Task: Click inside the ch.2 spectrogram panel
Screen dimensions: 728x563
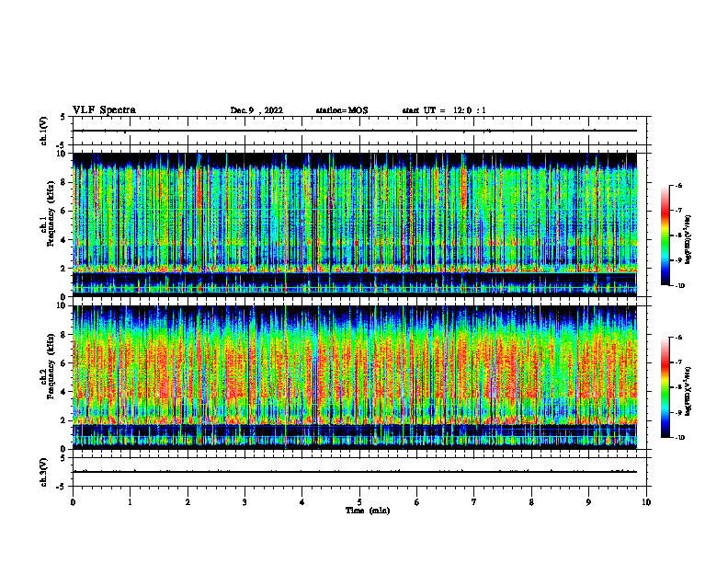Action: point(355,377)
